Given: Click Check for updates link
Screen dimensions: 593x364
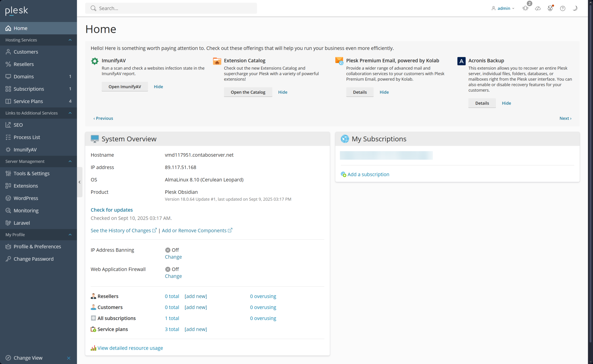Looking at the screenshot, I should [112, 210].
